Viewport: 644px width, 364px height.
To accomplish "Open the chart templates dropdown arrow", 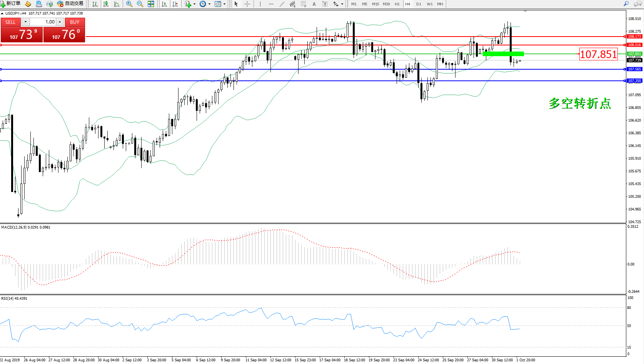I will click(224, 4).
